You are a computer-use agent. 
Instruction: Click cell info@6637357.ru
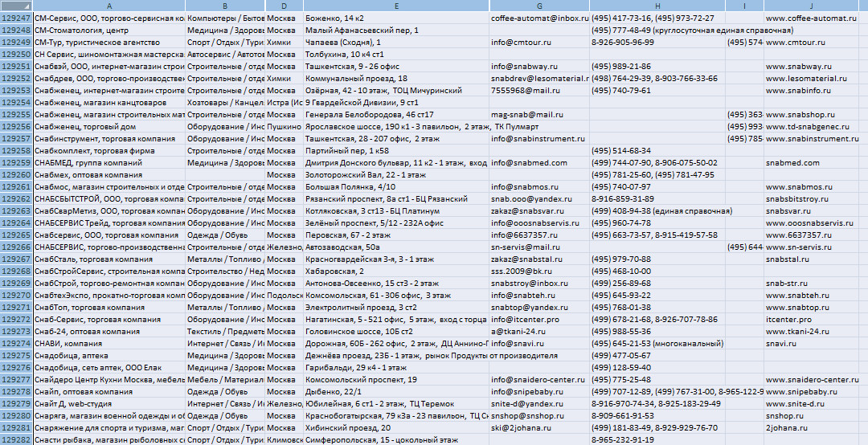pos(540,235)
